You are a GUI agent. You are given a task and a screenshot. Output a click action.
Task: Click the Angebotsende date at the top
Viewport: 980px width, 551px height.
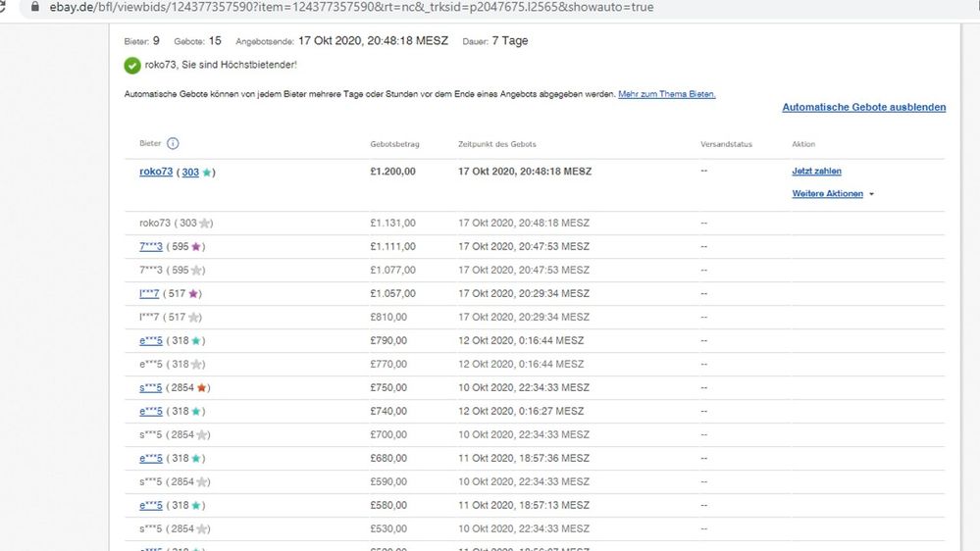[x=373, y=40]
